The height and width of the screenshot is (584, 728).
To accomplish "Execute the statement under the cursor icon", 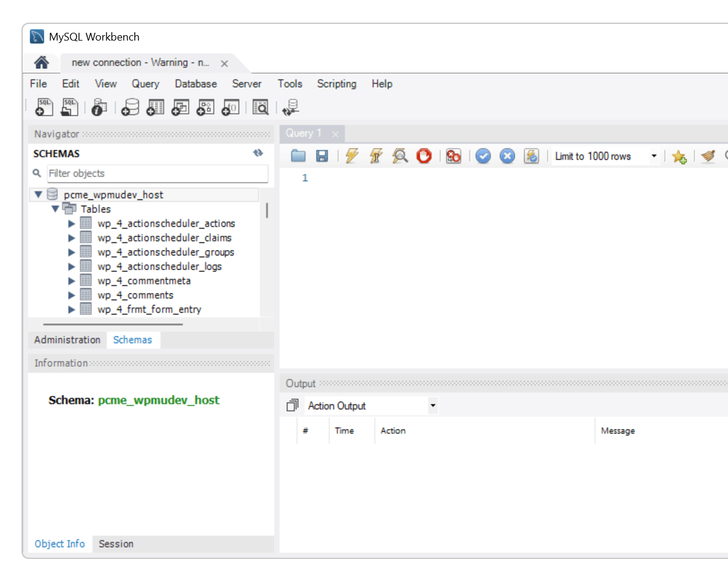I will coord(375,156).
